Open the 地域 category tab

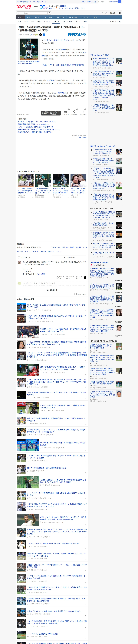85,22
